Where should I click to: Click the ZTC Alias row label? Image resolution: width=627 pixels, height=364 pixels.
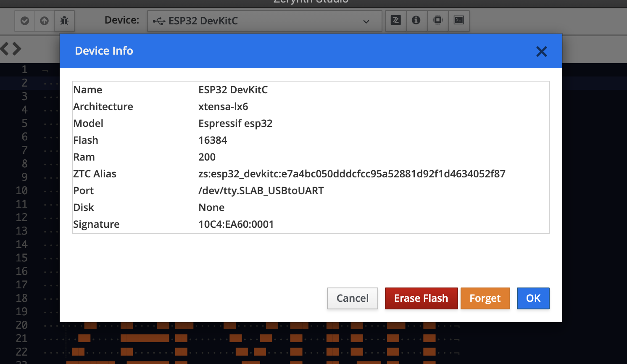pyautogui.click(x=95, y=174)
